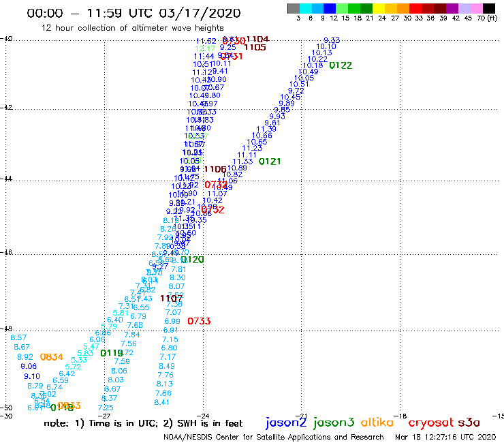Click the black swatch at legend end
Screen dimensions: 504x443
pyautogui.click(x=489, y=8)
